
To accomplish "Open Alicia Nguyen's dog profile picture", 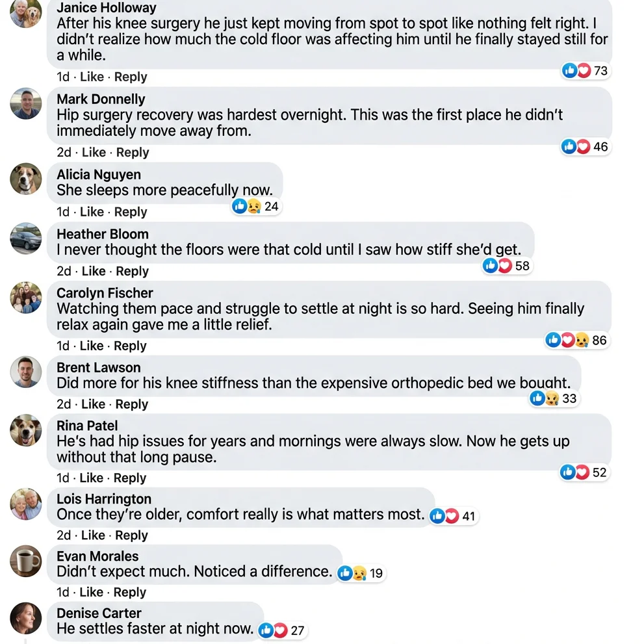I will (26, 179).
